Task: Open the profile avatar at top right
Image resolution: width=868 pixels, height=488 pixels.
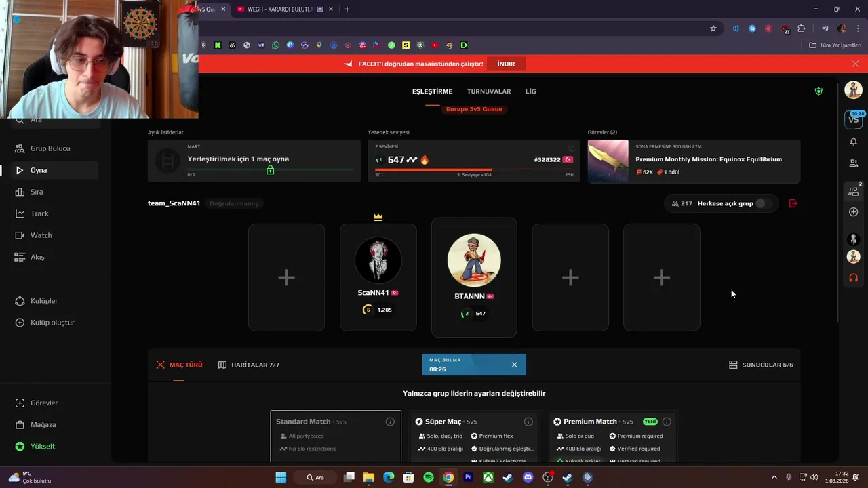Action: pos(853,89)
